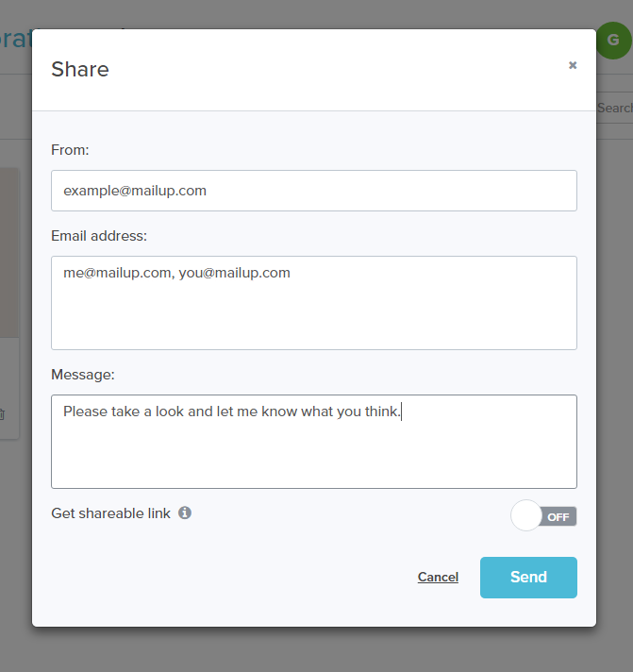This screenshot has width=633, height=672.
Task: Click the "Message:" label
Action: pos(83,374)
